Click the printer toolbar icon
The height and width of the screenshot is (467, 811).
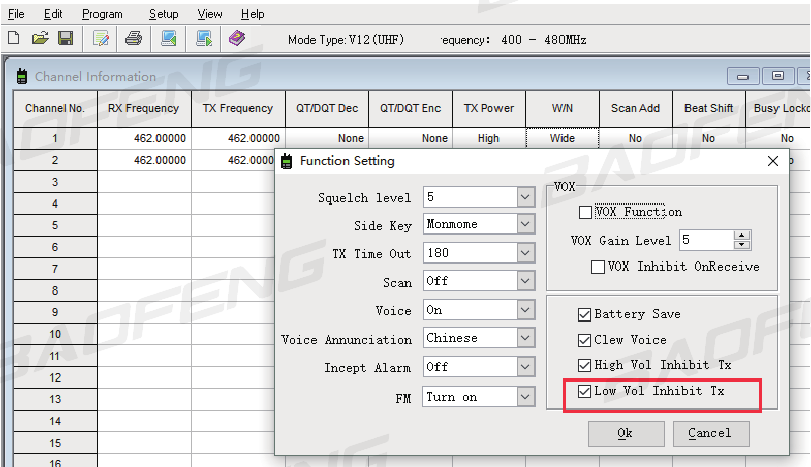pyautogui.click(x=133, y=38)
